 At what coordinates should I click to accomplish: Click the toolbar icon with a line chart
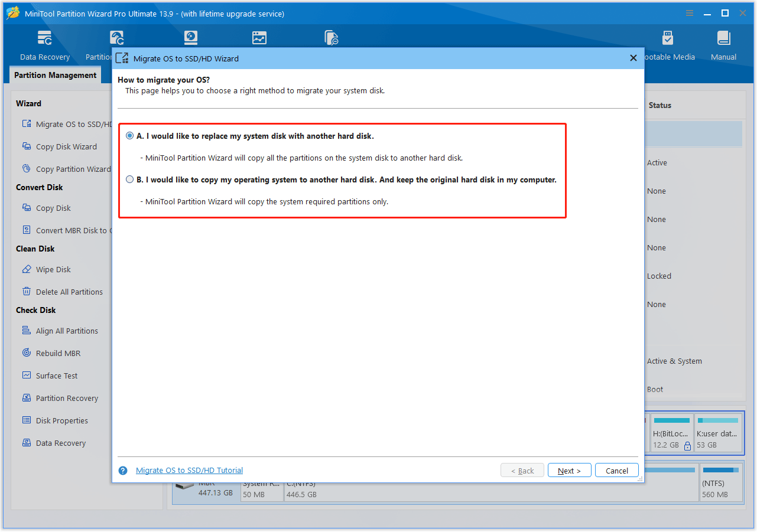coord(259,38)
